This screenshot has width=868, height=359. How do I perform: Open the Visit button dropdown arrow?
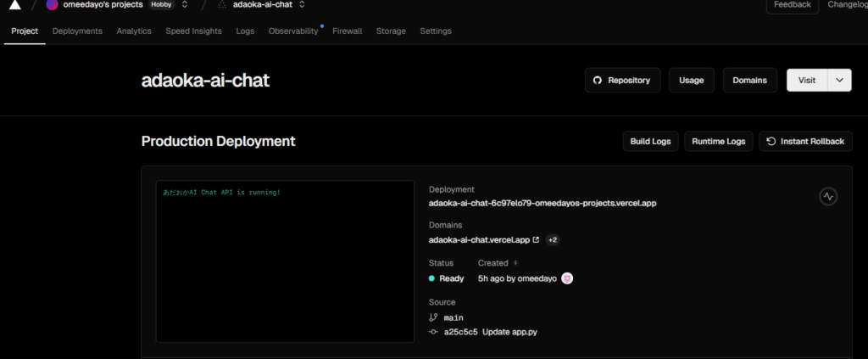pyautogui.click(x=838, y=80)
